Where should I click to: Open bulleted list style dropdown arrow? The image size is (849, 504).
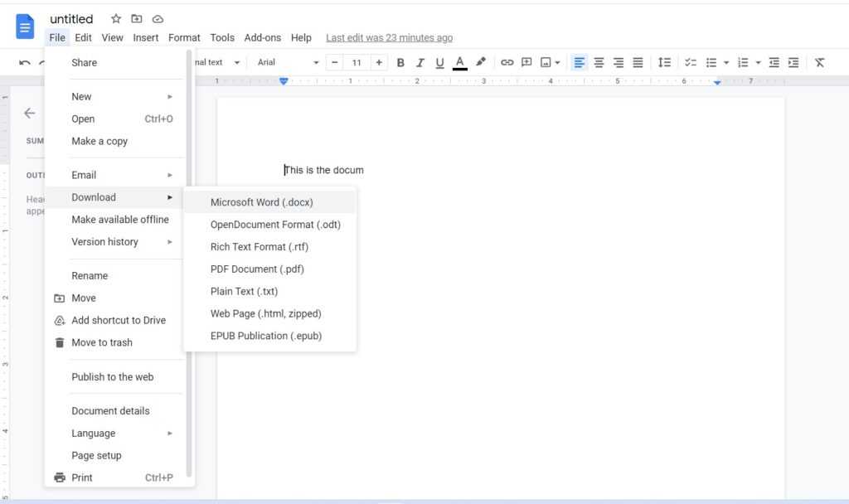[726, 63]
